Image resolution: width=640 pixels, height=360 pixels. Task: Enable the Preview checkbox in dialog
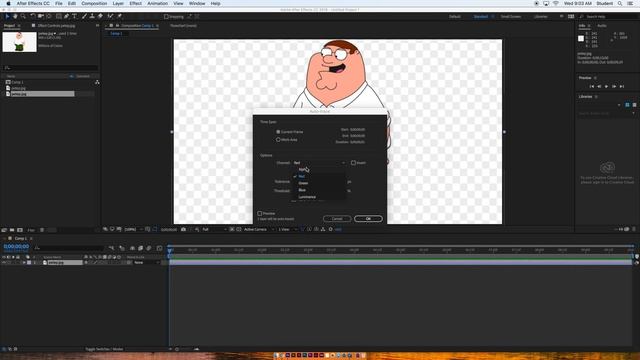(260, 213)
